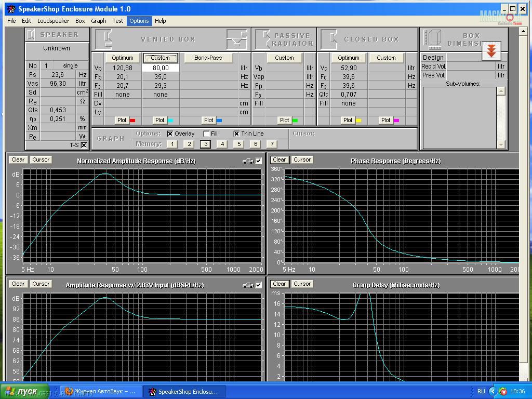
Task: Clear the 2.83V Amplitude Response graph
Action: (x=18, y=284)
